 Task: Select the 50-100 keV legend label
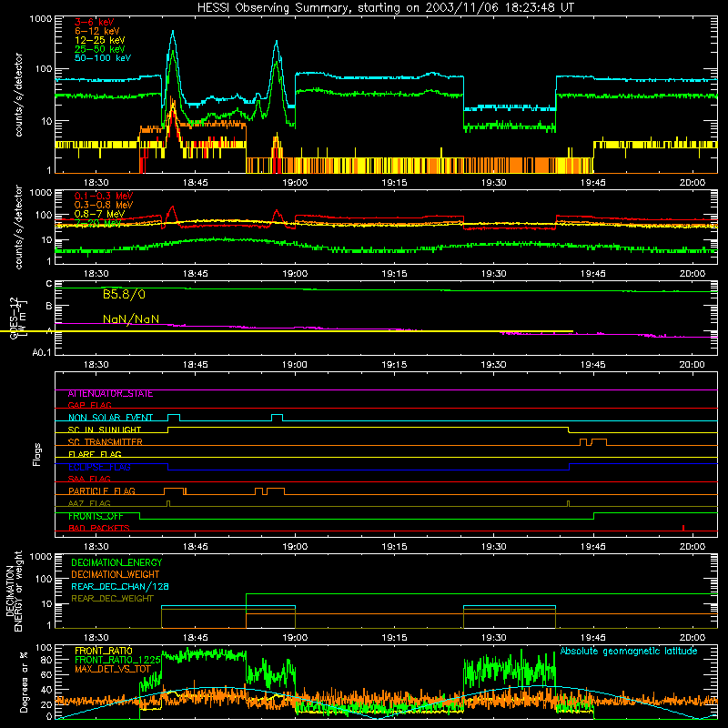103,57
